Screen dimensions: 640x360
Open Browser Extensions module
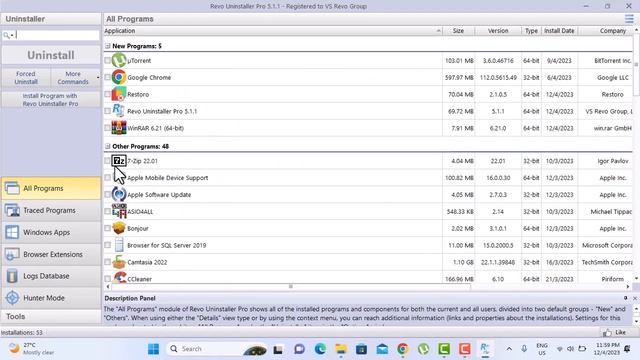(51, 254)
